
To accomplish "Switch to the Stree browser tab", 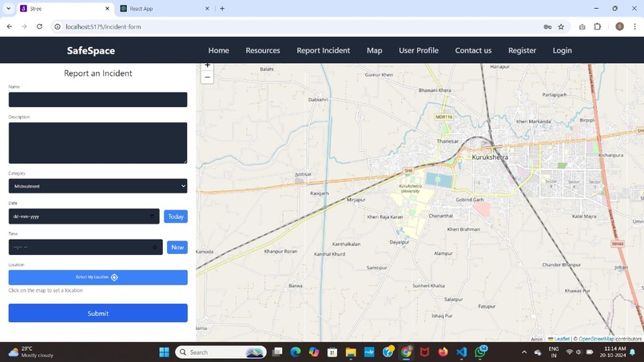I will point(66,9).
